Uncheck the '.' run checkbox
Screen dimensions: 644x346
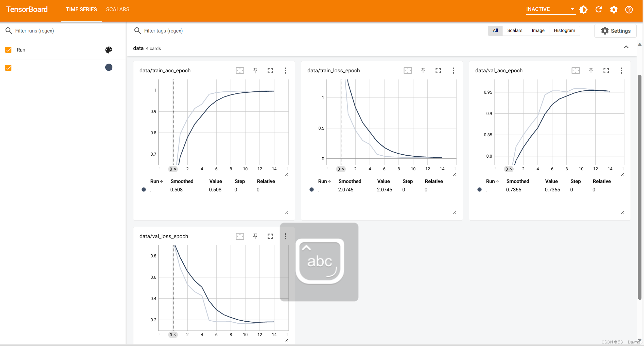coord(8,68)
